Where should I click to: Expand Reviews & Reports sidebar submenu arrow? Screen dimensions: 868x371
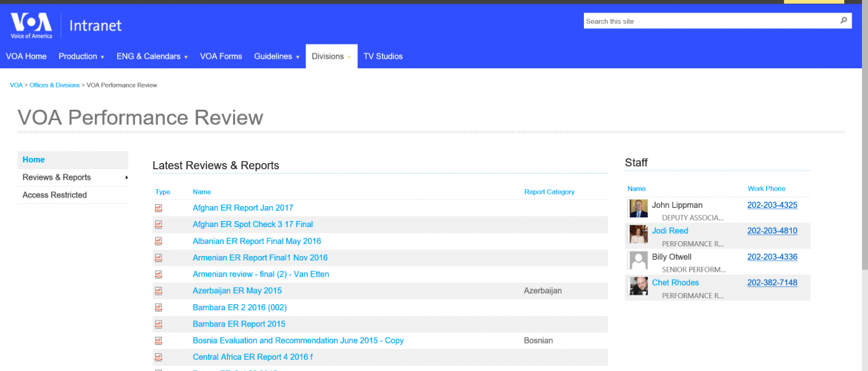[x=127, y=177]
